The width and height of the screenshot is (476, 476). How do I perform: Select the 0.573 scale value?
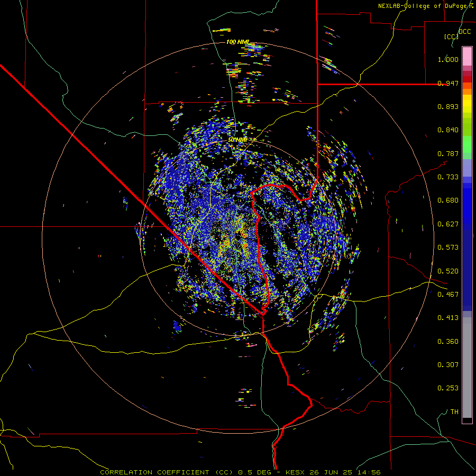pyautogui.click(x=448, y=248)
